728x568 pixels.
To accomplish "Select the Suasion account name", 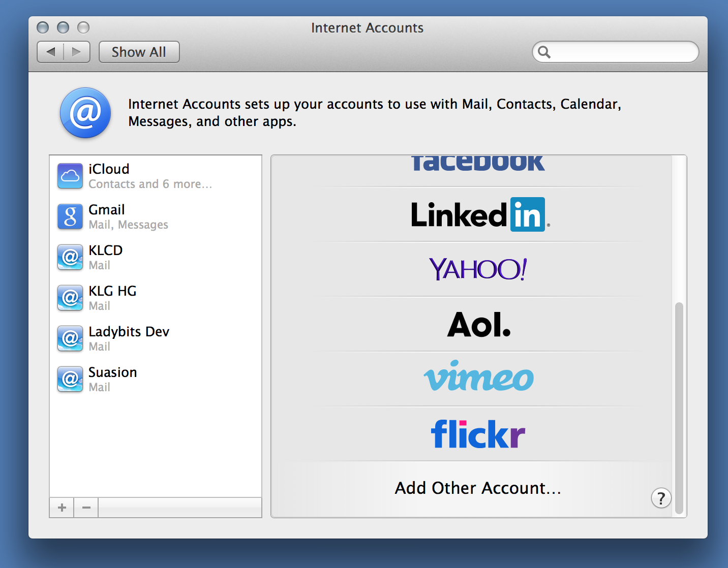I will click(113, 372).
